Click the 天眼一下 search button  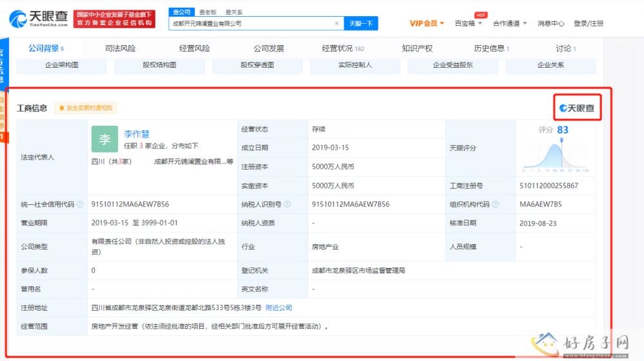(x=360, y=23)
